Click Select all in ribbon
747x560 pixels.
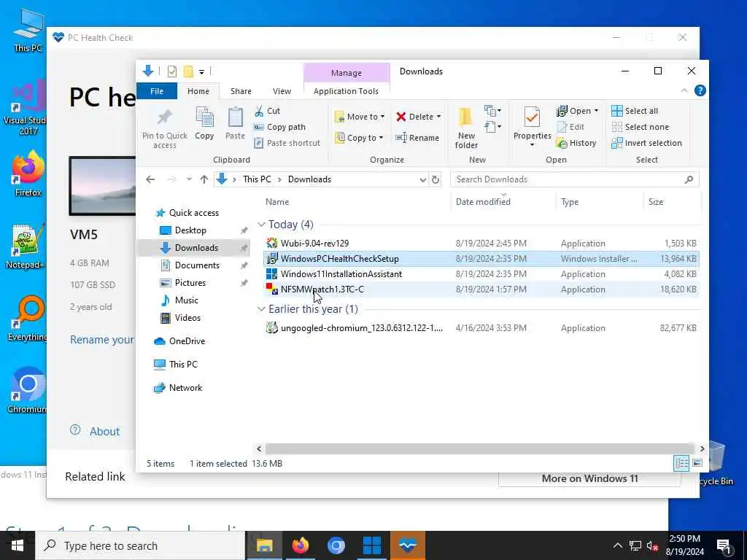(635, 111)
